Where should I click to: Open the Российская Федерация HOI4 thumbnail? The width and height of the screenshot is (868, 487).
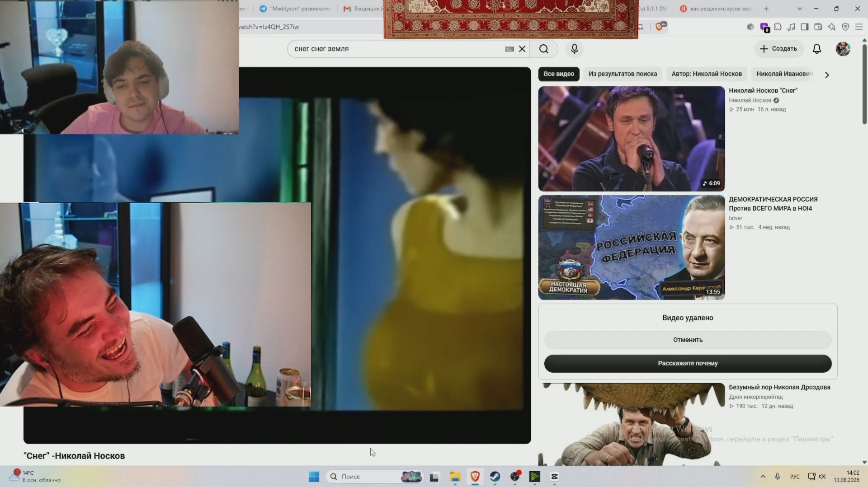(x=632, y=248)
